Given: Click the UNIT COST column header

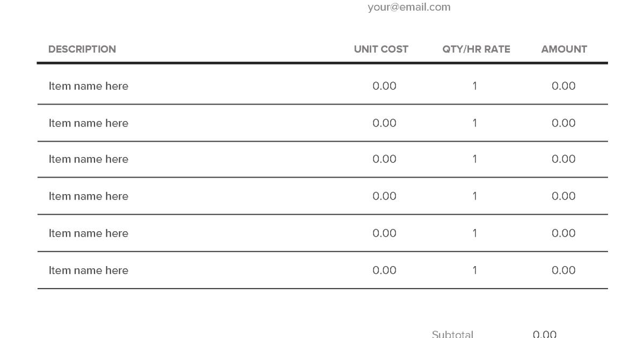Looking at the screenshot, I should pos(381,49).
